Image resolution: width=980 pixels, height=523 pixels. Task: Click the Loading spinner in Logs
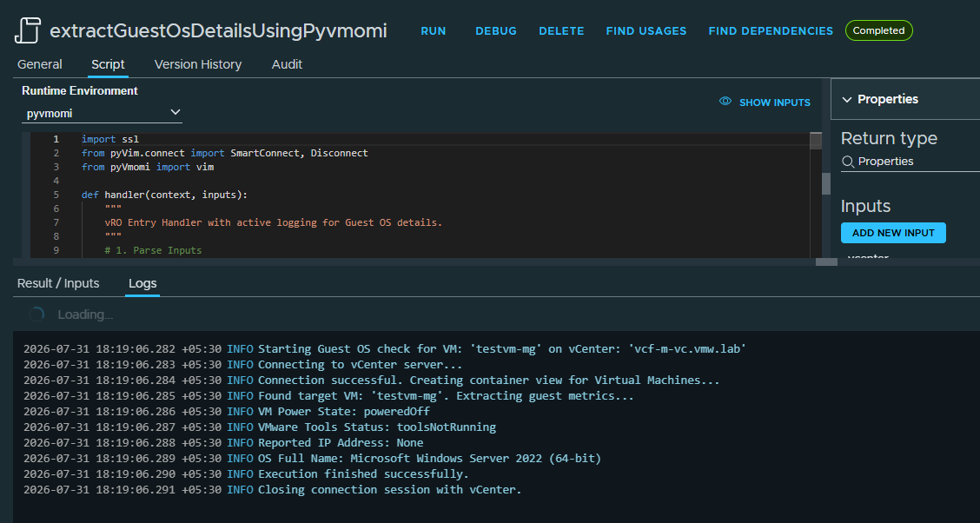click(36, 314)
